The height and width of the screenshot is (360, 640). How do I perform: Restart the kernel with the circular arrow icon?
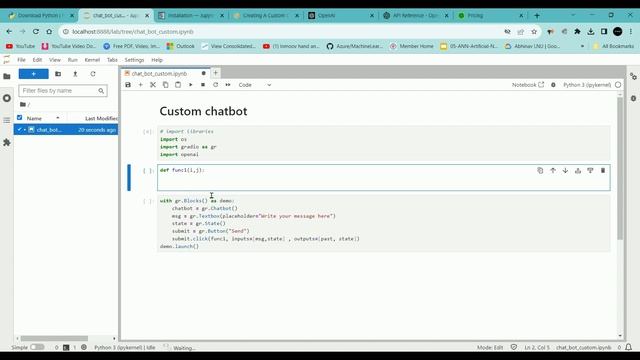216,85
